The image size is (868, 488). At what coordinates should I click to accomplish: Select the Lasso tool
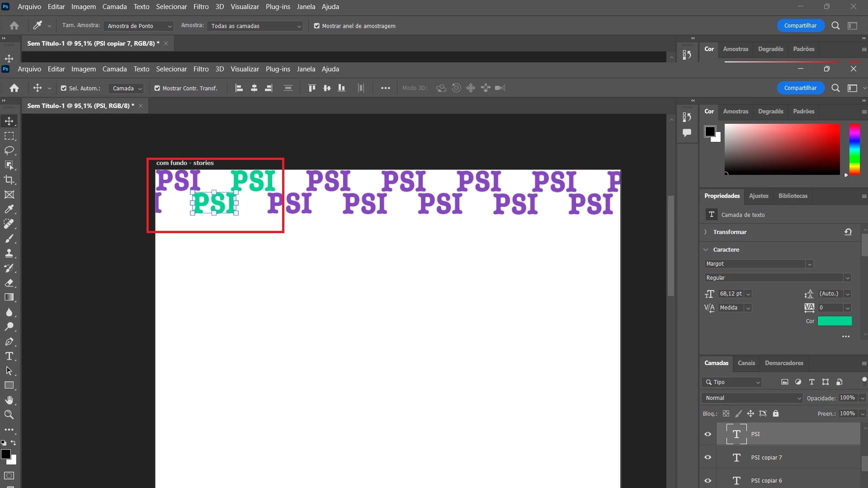coord(9,150)
